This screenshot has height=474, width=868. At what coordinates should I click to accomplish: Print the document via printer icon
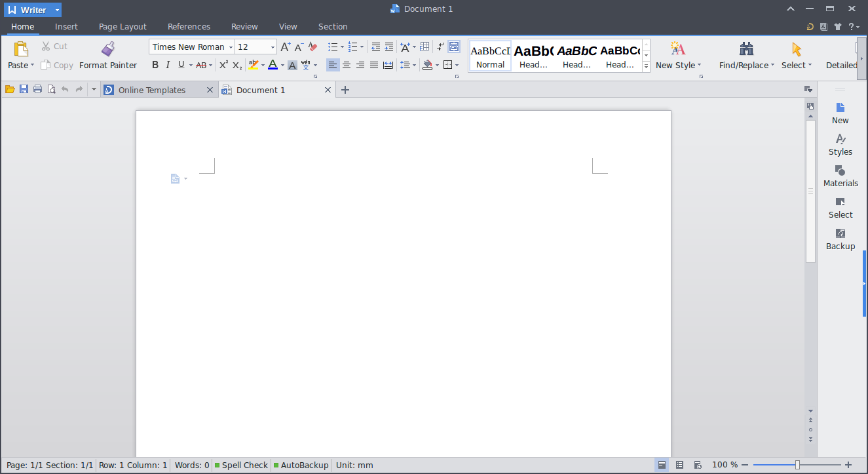(x=37, y=89)
